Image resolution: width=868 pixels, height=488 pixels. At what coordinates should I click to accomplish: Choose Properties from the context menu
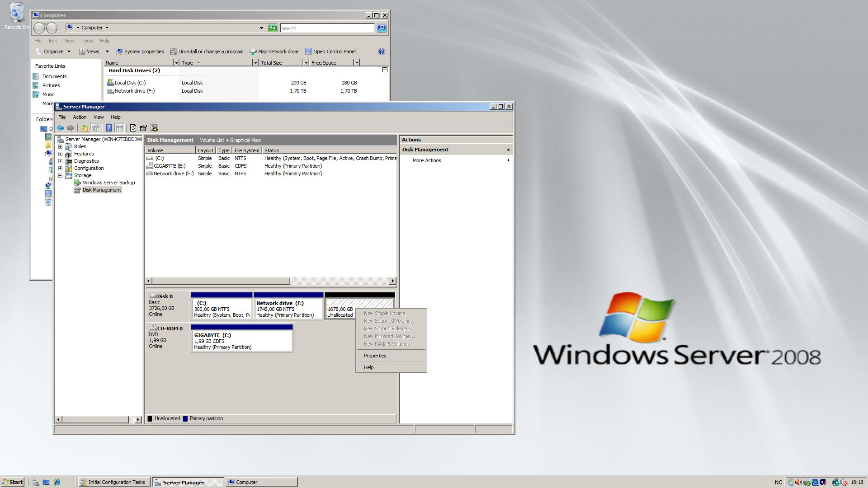click(391, 356)
